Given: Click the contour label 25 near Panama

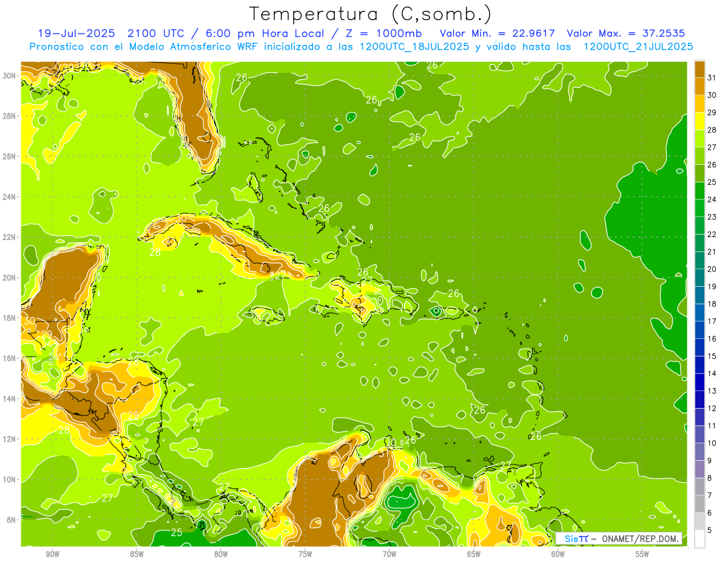Looking at the screenshot, I should 177,533.
